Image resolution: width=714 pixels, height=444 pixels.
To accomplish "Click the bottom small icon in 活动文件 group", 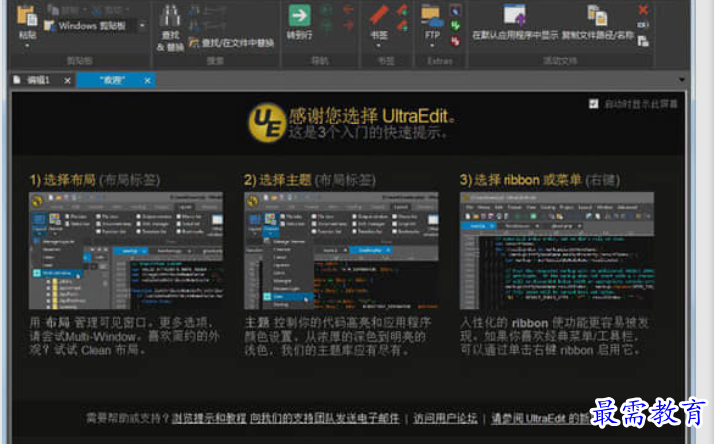I will click(643, 41).
